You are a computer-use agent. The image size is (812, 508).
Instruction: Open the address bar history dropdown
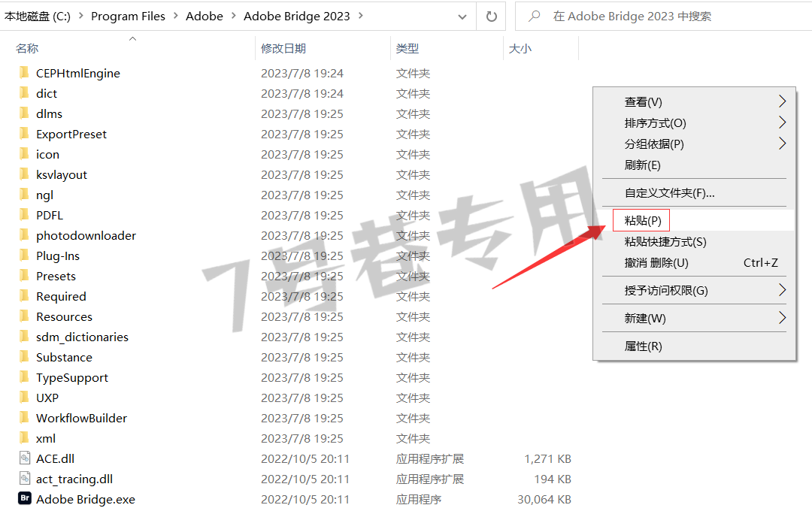click(462, 17)
